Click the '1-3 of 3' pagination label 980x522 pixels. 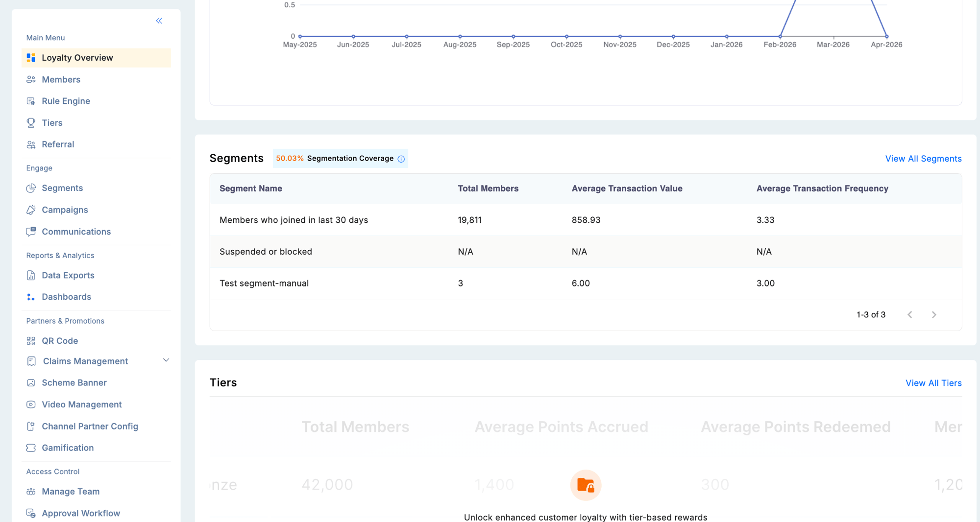click(871, 315)
